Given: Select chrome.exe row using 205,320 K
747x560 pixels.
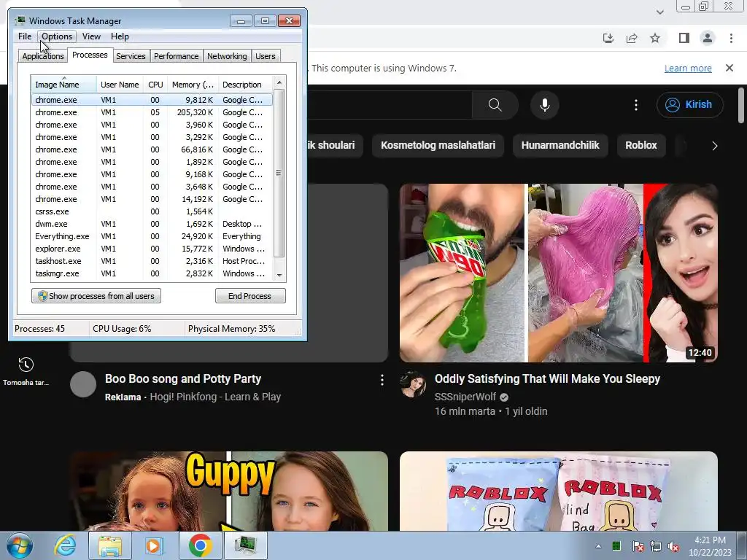Looking at the screenshot, I should pos(152,112).
